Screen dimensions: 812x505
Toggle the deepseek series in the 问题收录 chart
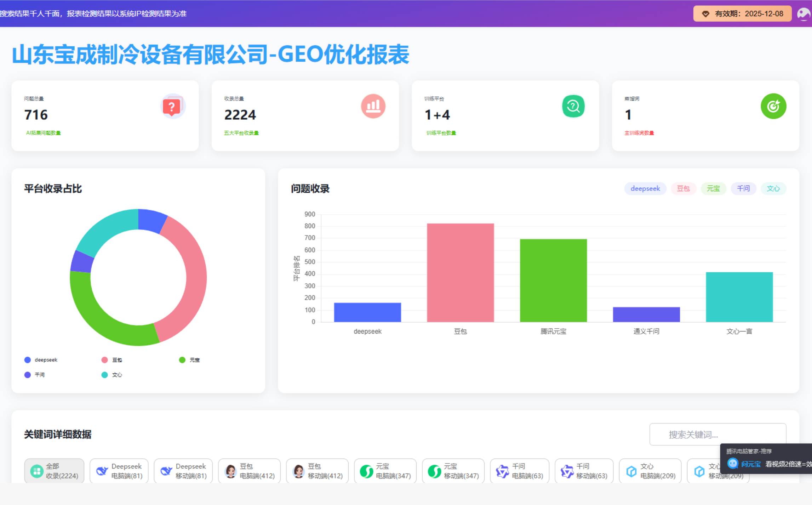645,188
